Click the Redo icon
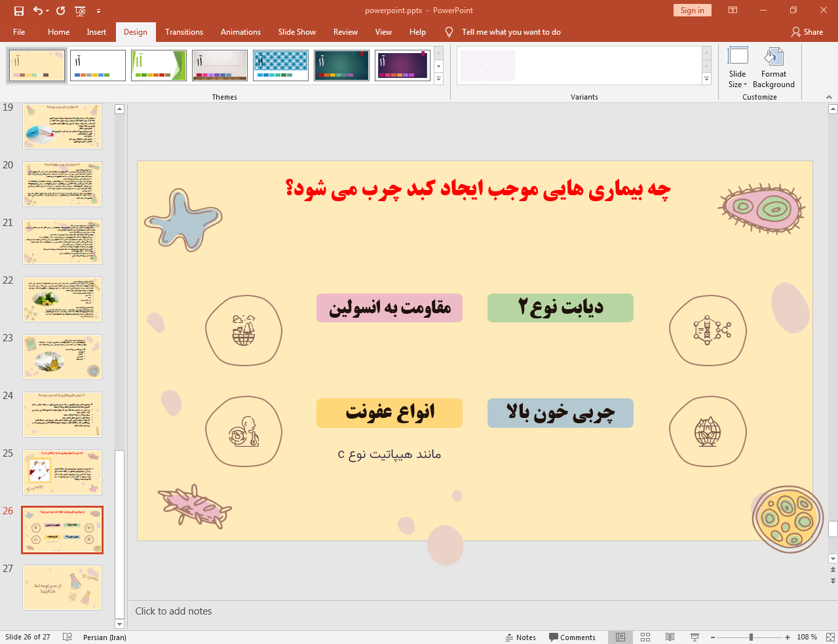The image size is (838, 644). [60, 10]
